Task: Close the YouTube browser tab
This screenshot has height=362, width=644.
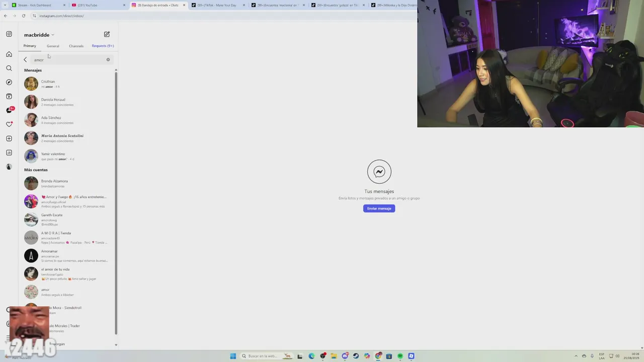Action: pyautogui.click(x=124, y=5)
